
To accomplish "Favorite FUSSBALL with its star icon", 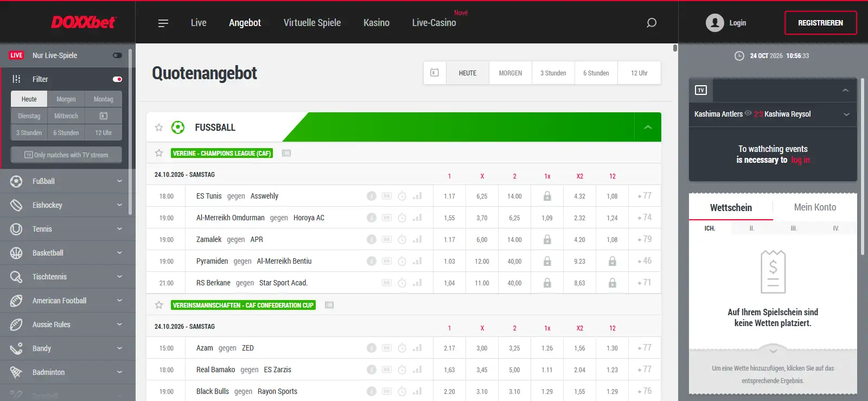I will coord(159,128).
